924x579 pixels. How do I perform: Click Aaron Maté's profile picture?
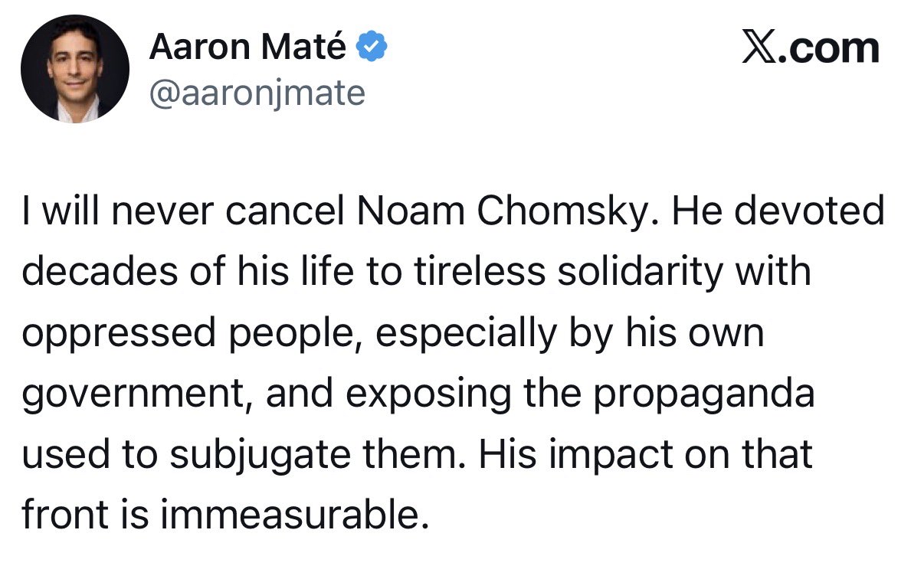(74, 68)
